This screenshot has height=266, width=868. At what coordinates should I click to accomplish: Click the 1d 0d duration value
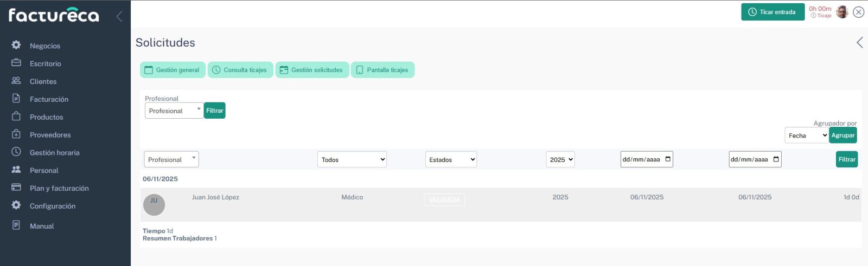pyautogui.click(x=851, y=197)
